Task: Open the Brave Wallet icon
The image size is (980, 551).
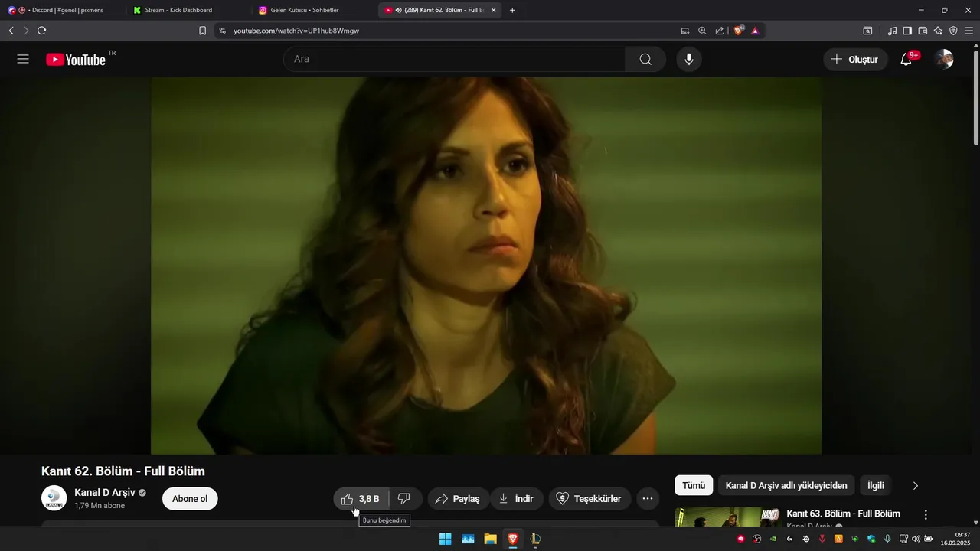Action: [923, 31]
